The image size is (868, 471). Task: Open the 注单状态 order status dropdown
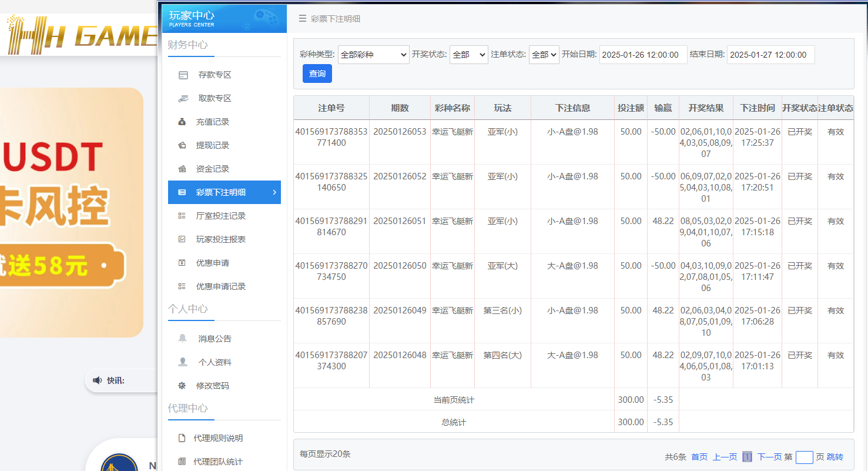(544, 54)
